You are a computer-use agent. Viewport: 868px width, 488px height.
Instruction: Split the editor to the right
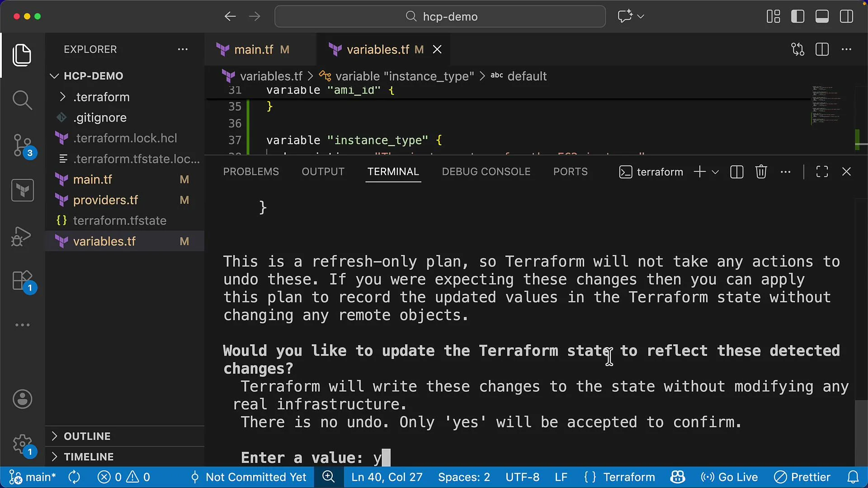click(x=822, y=49)
